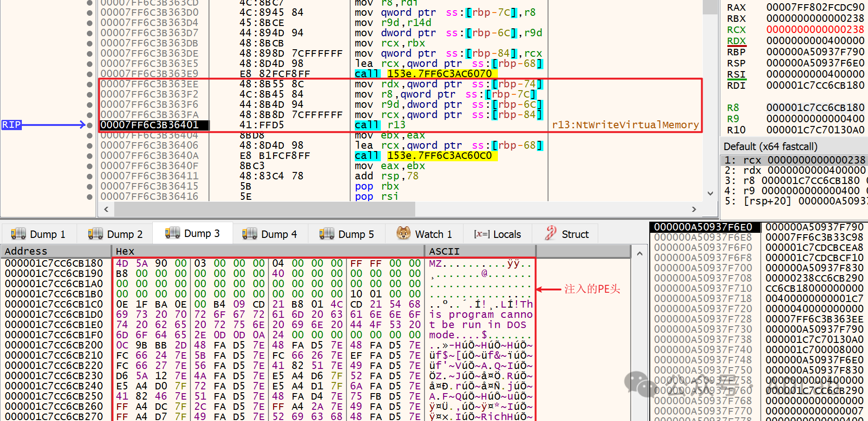
Task: Click the Struct tab's red icon
Action: coord(551,233)
